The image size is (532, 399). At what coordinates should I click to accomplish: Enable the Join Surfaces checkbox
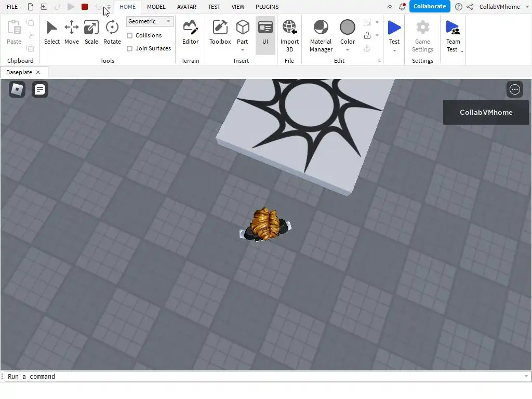click(129, 48)
